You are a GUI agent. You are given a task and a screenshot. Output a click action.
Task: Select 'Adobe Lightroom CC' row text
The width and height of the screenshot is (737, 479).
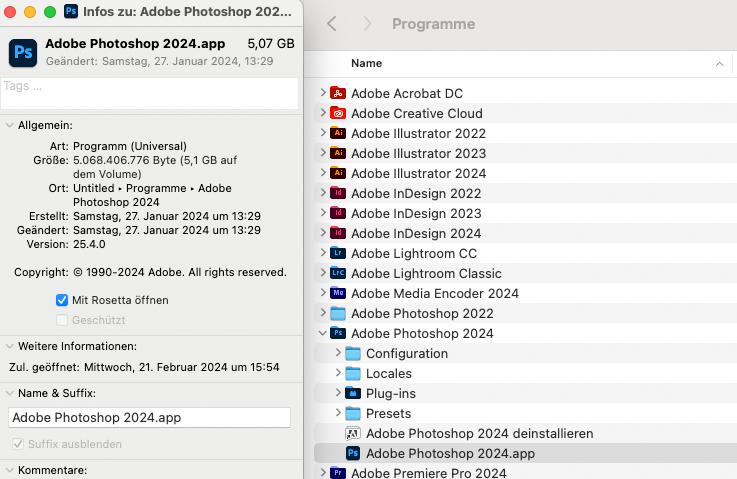pyautogui.click(x=414, y=253)
